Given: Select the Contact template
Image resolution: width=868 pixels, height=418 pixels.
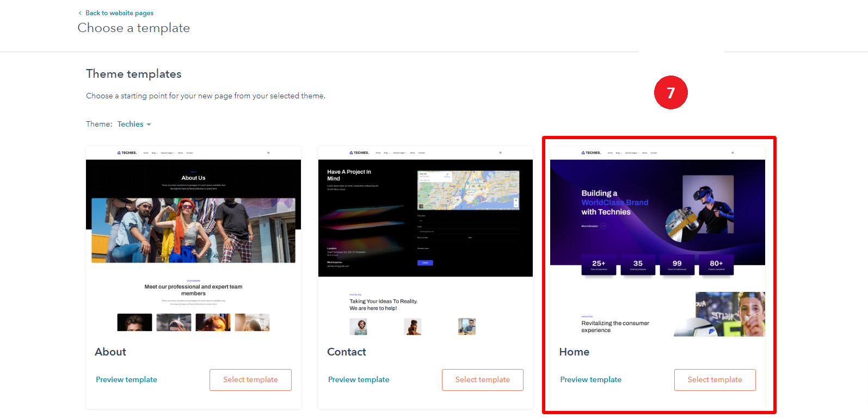Looking at the screenshot, I should pyautogui.click(x=482, y=379).
